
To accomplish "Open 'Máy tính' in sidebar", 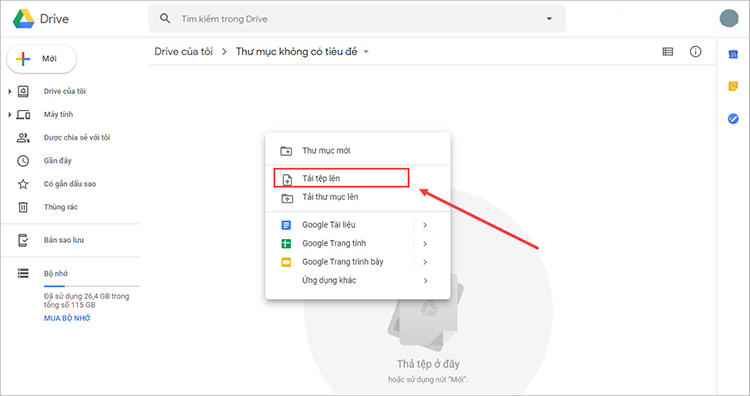I will click(x=58, y=114).
